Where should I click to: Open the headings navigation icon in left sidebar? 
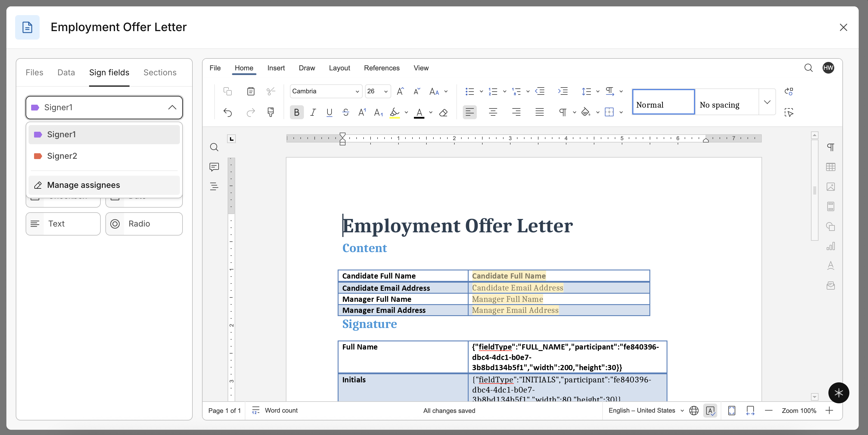tap(214, 186)
